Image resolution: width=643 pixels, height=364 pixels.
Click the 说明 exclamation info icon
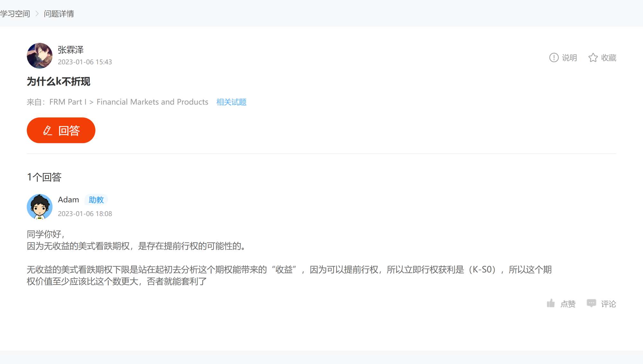(554, 58)
